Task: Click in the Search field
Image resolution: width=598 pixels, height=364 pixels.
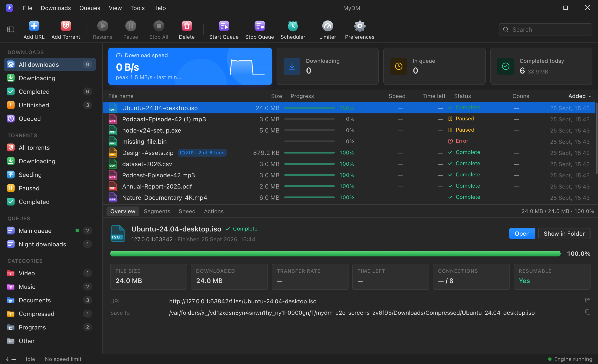Action: (545, 30)
